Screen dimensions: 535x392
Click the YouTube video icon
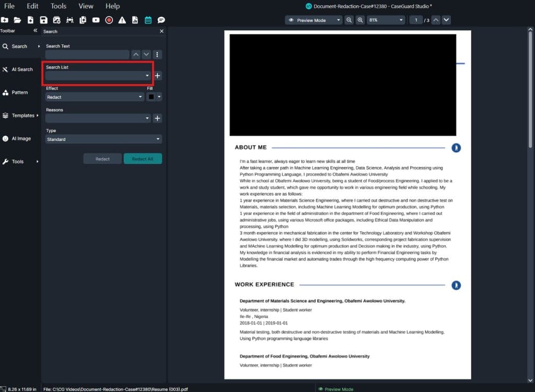[96, 20]
